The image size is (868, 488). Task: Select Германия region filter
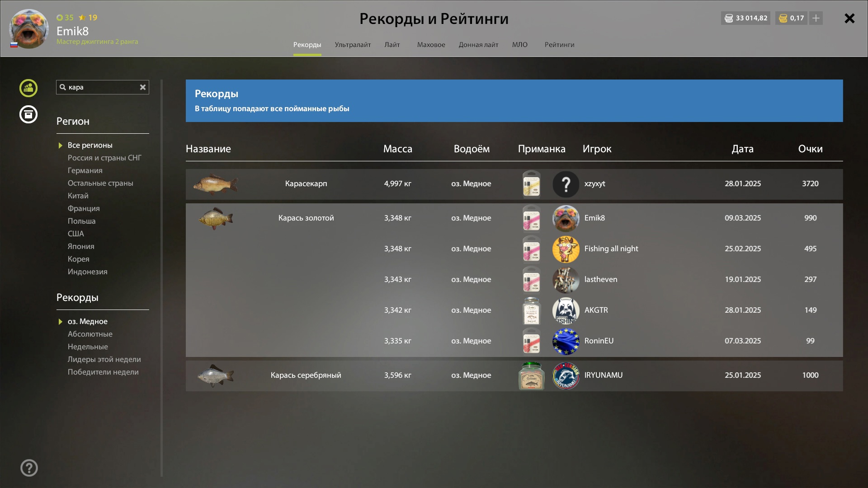tap(85, 170)
